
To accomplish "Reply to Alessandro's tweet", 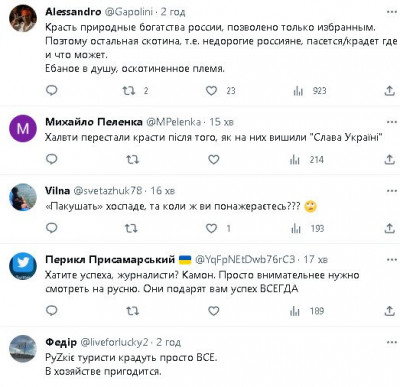I will [52, 90].
